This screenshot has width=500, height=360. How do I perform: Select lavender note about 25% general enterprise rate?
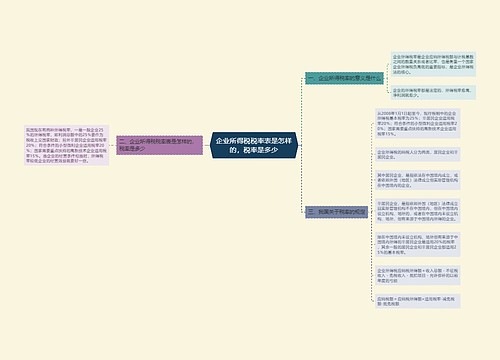[x=67, y=145]
